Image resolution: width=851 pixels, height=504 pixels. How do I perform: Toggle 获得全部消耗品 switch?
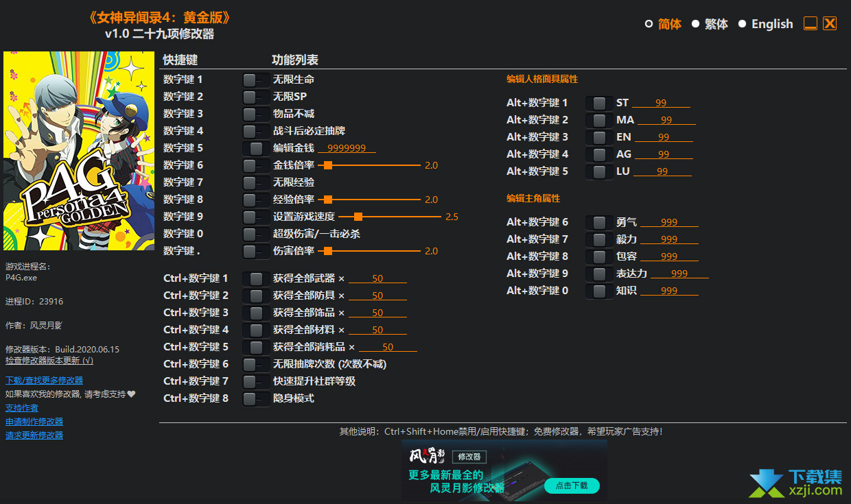256,347
